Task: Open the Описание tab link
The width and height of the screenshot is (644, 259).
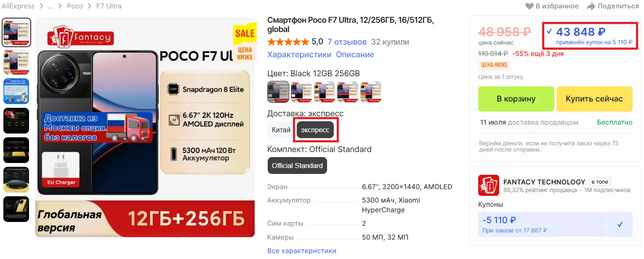Action: click(x=355, y=55)
